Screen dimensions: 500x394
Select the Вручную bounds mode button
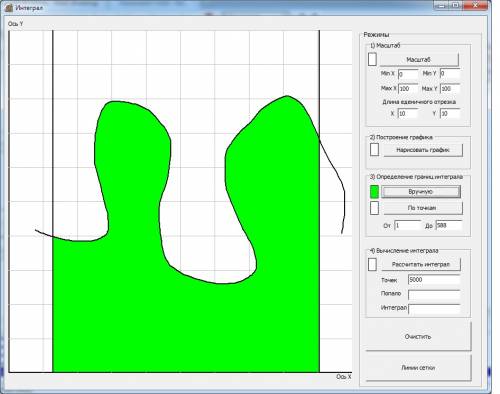(x=421, y=192)
